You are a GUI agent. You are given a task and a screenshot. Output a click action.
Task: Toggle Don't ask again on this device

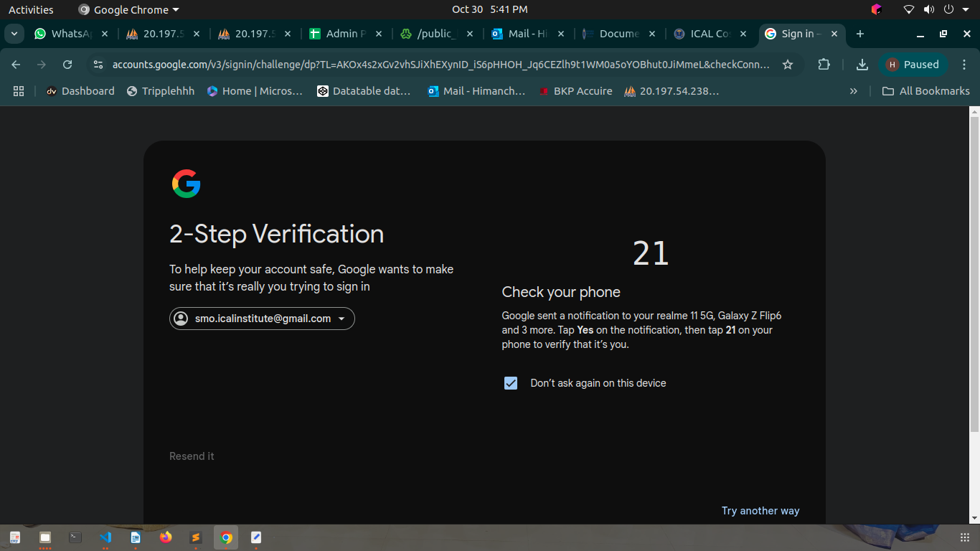click(511, 383)
